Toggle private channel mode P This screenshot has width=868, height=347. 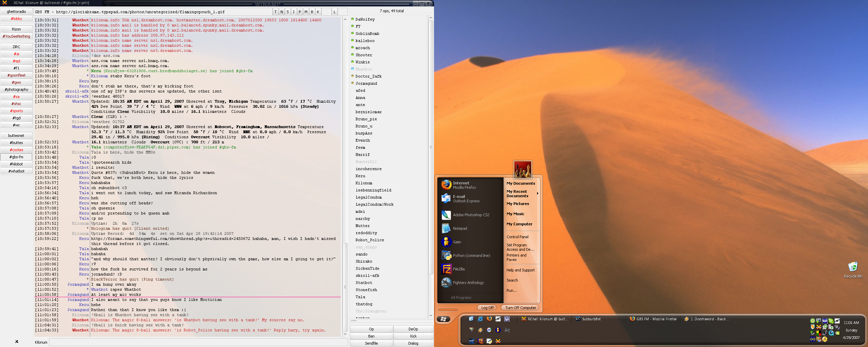pos(300,12)
